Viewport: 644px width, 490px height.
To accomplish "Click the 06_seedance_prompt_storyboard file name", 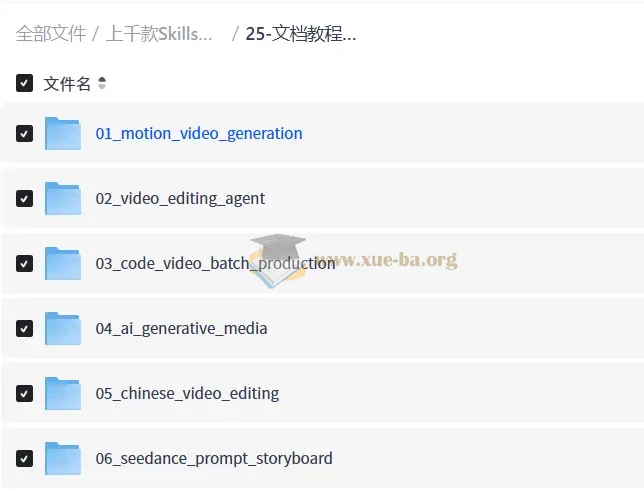I will pos(214,458).
